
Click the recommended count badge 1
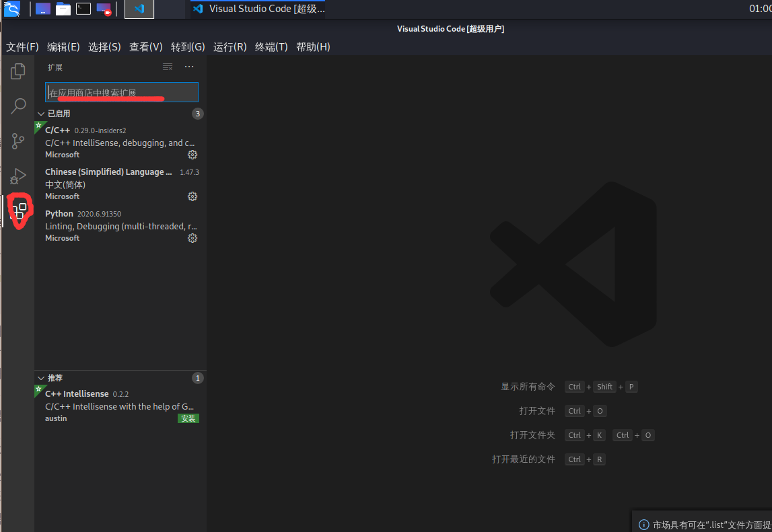pos(197,379)
